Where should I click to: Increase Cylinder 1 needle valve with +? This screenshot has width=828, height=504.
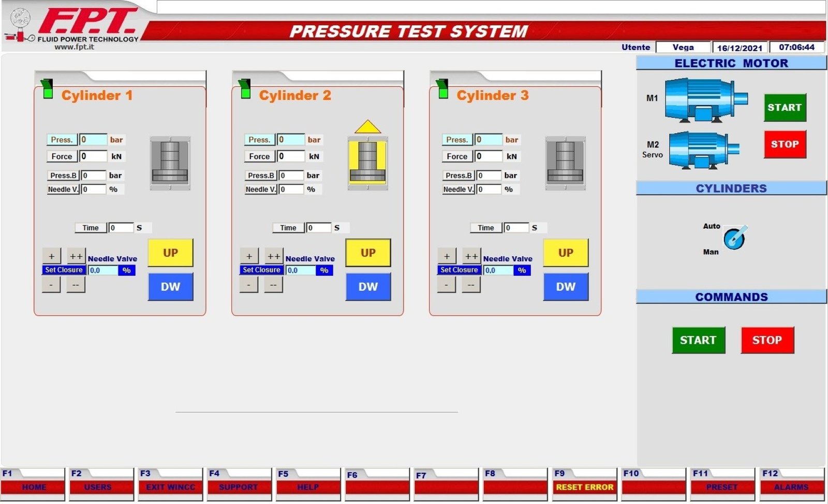tap(51, 256)
